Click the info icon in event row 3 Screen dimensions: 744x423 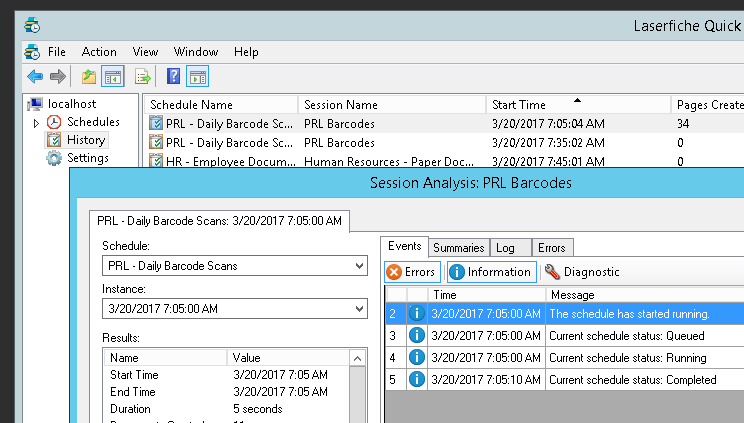417,336
